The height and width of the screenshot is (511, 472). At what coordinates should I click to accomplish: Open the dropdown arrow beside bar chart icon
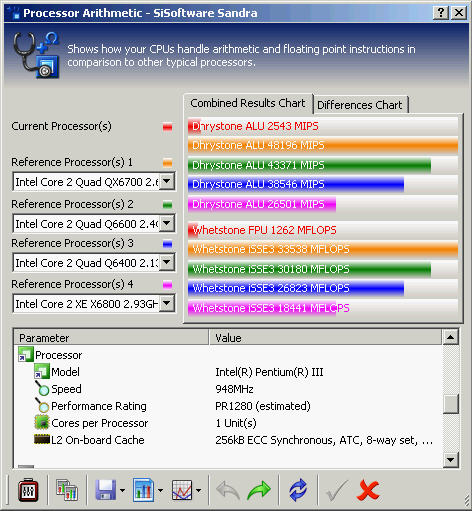[160, 490]
